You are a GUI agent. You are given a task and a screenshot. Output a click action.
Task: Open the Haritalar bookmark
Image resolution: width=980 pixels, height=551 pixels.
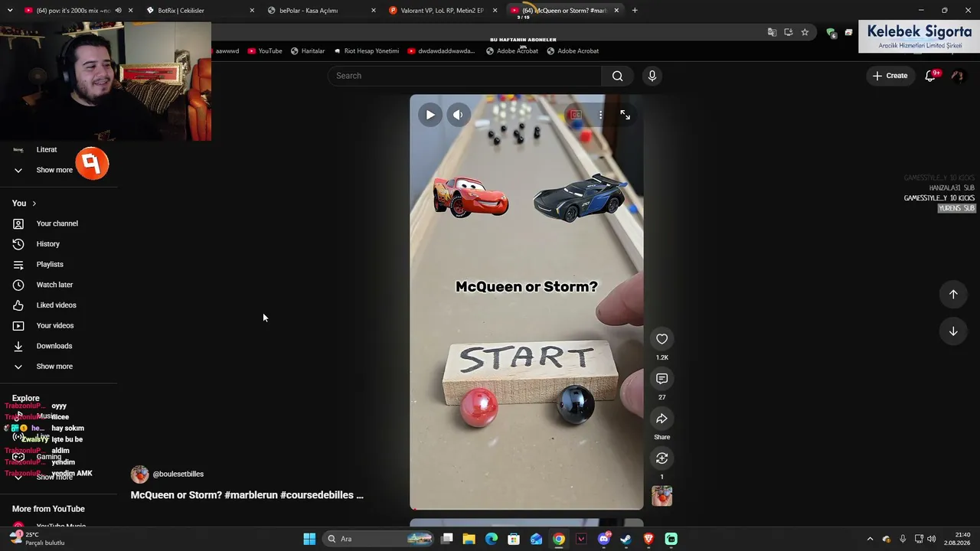pyautogui.click(x=308, y=51)
